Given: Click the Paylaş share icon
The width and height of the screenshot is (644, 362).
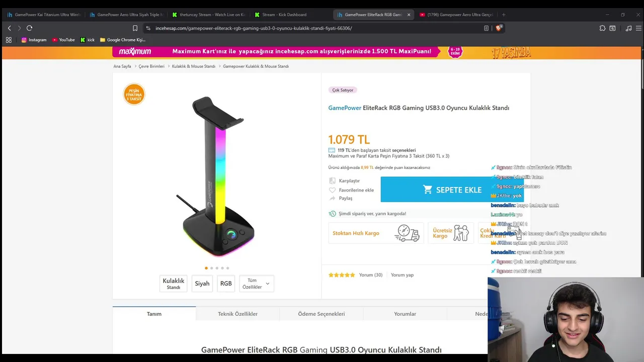Looking at the screenshot, I should 332,198.
